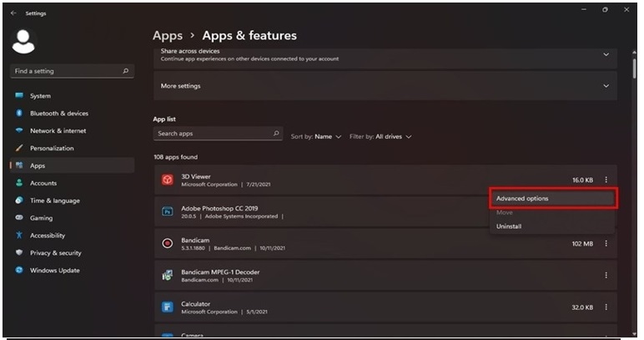Click the Apps breadcrumb link
Image resolution: width=644 pixels, height=340 pixels.
tap(168, 35)
